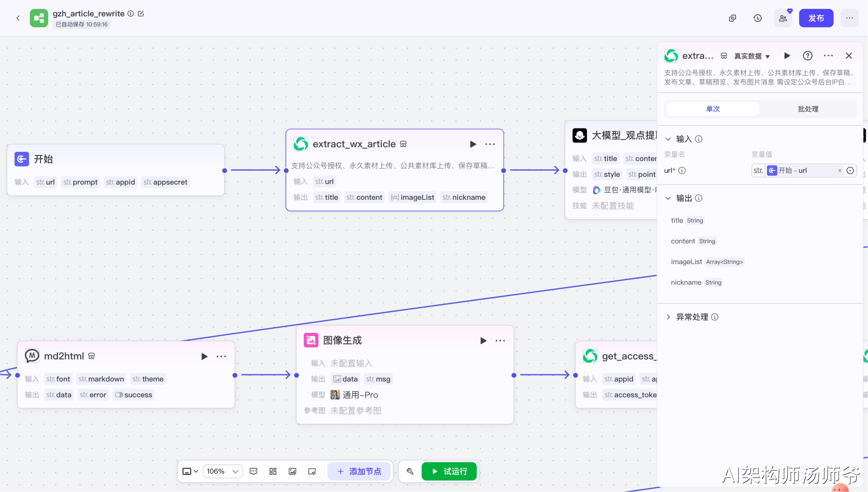The width and height of the screenshot is (868, 492).
Task: Click the comment icon in bottom toolbar
Action: pyautogui.click(x=253, y=471)
